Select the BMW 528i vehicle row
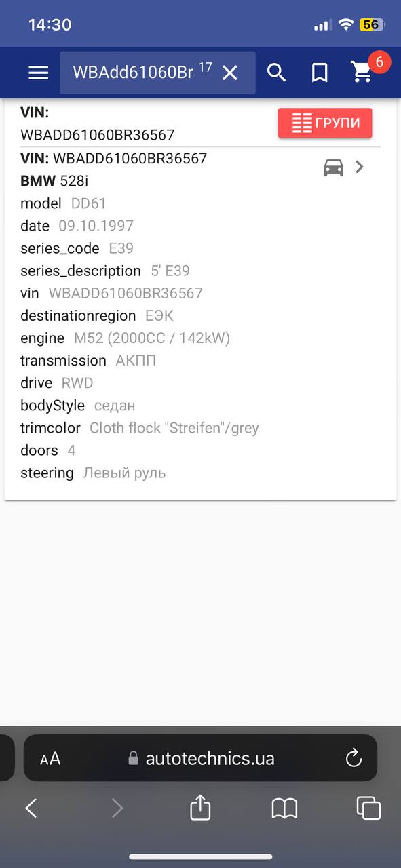Viewport: 401px width, 868px height. pyautogui.click(x=54, y=181)
